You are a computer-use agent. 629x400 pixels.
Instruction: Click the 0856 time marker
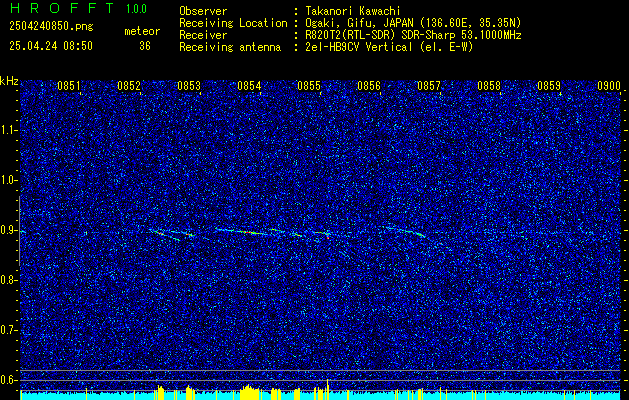pos(369,86)
